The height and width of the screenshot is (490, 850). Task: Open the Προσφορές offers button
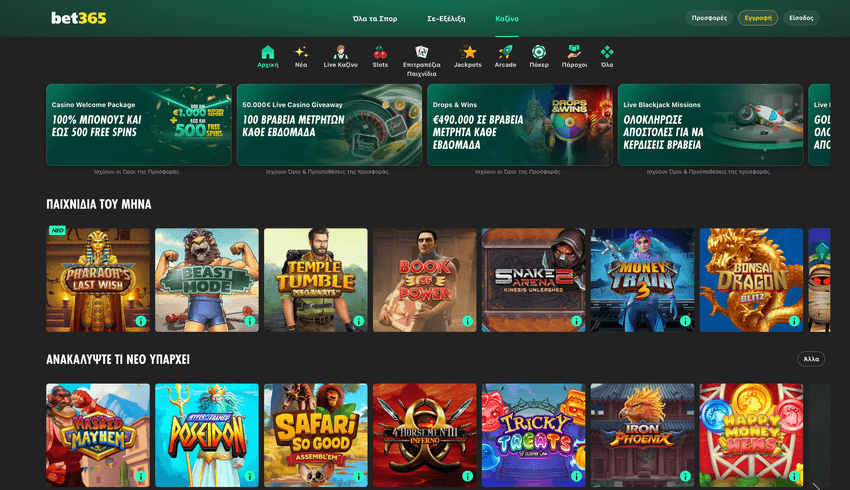[x=709, y=18]
